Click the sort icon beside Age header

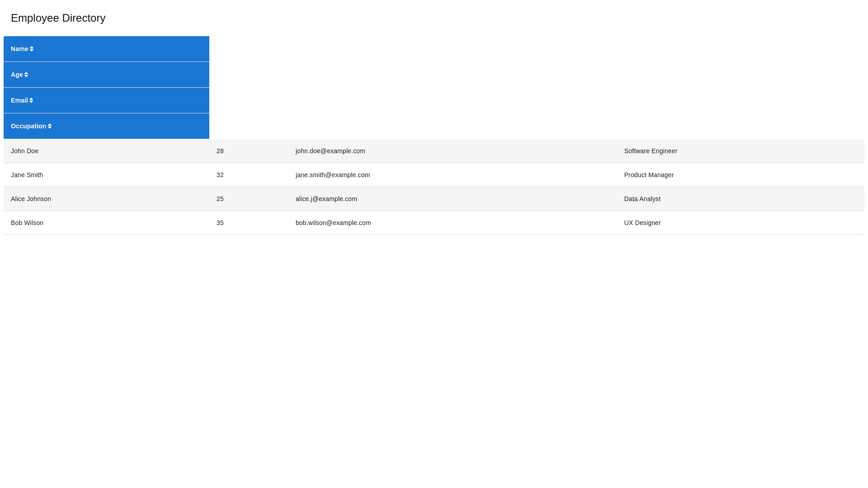point(27,75)
